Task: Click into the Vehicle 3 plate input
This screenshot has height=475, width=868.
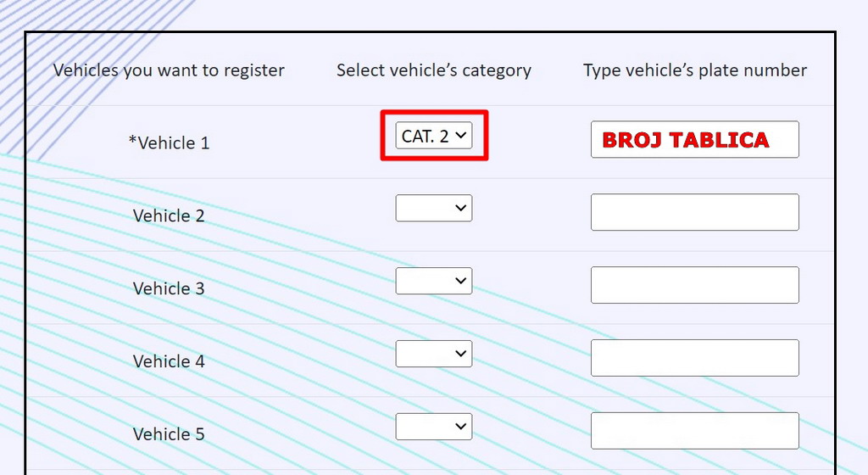Action: [694, 285]
